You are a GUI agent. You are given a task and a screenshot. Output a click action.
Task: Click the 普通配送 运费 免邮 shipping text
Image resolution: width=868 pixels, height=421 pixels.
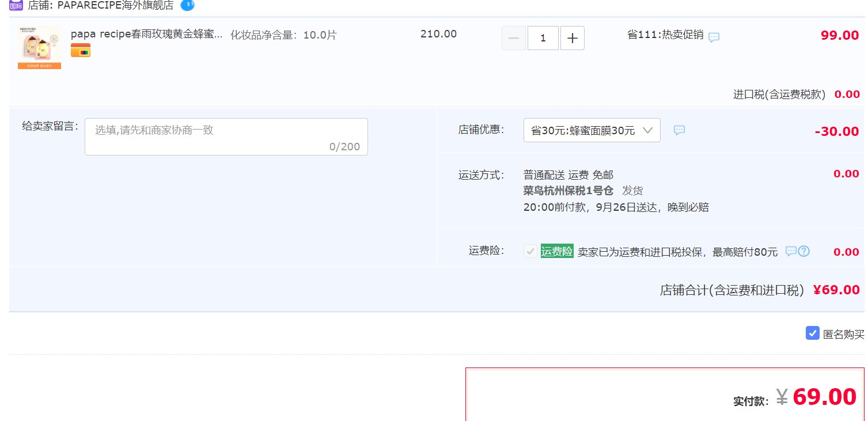pyautogui.click(x=568, y=175)
